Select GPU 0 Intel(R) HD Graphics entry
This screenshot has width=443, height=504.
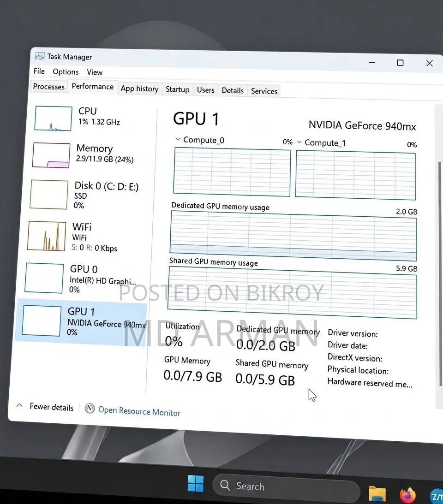(x=81, y=279)
